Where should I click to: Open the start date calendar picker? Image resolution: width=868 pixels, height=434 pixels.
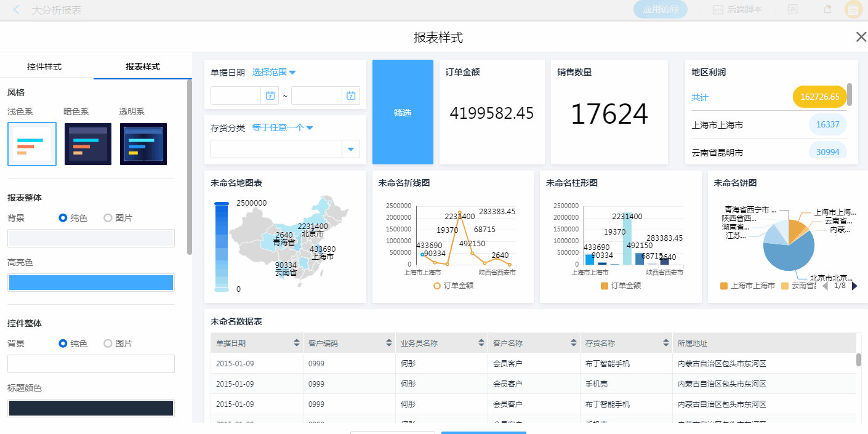(x=270, y=95)
